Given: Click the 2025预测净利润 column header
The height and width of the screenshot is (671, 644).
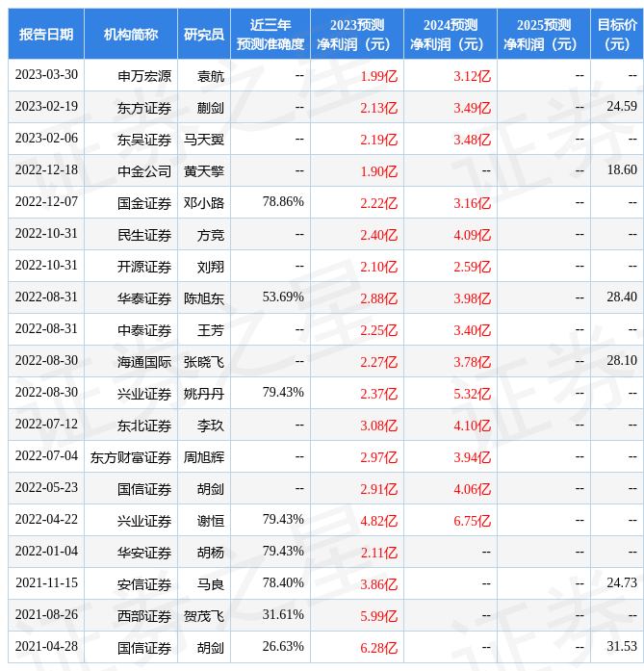Looking at the screenshot, I should [x=544, y=34].
